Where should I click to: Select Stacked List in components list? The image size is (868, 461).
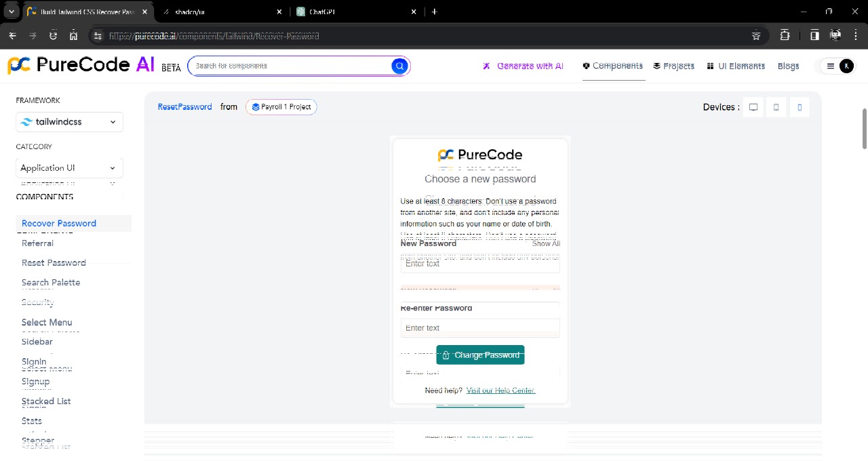46,401
